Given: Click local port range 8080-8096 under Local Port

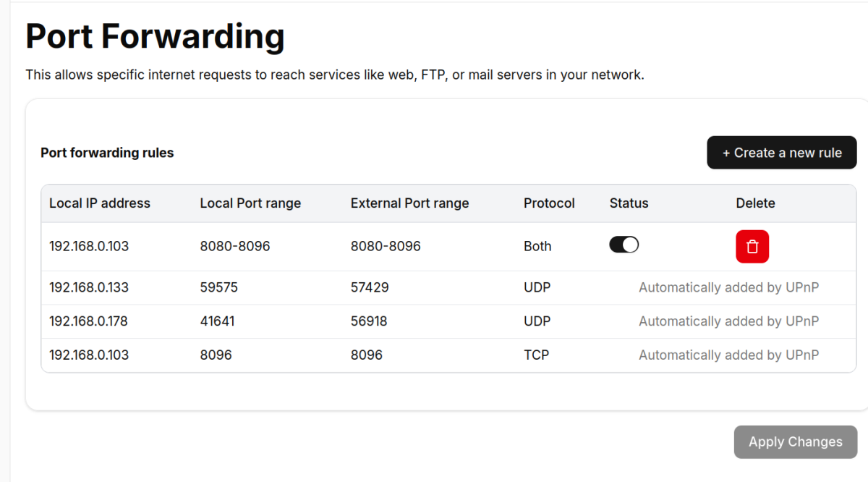Looking at the screenshot, I should 235,246.
